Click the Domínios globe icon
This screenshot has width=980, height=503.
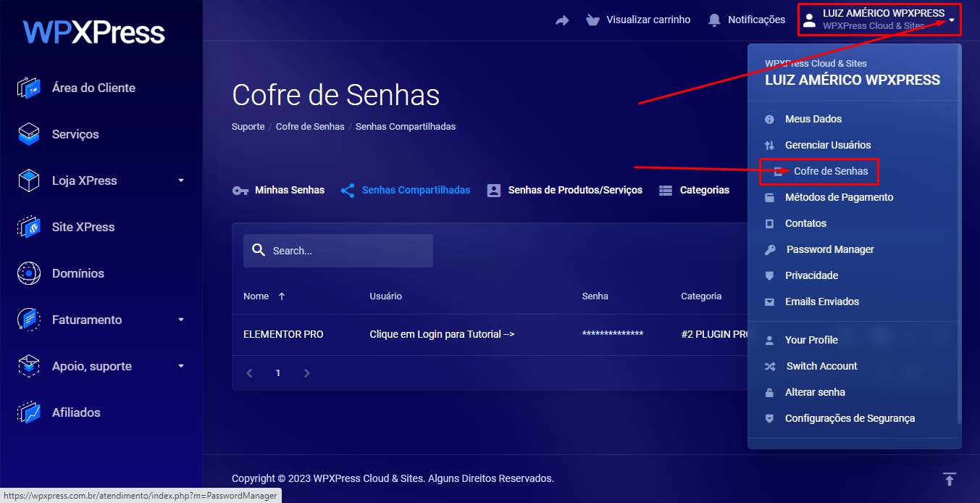(28, 273)
